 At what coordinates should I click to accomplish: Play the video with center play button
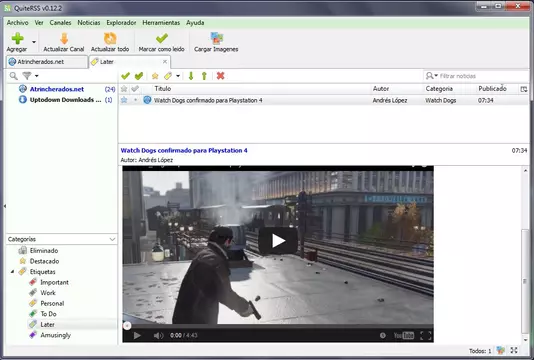278,241
